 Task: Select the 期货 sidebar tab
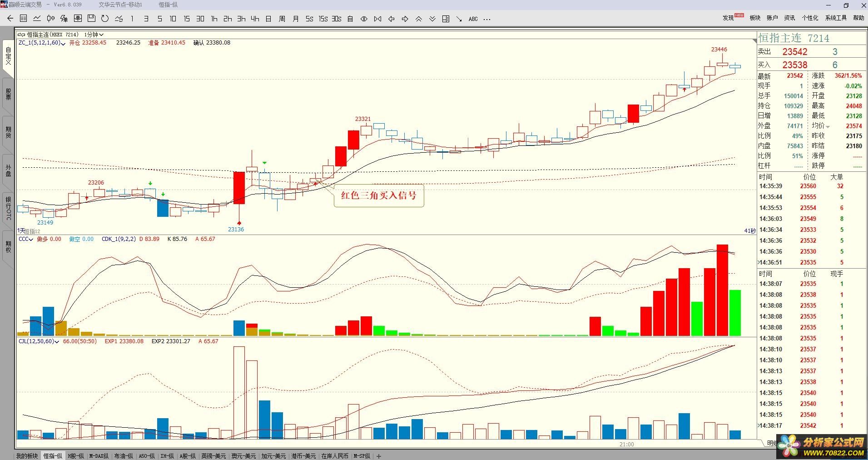[8, 132]
